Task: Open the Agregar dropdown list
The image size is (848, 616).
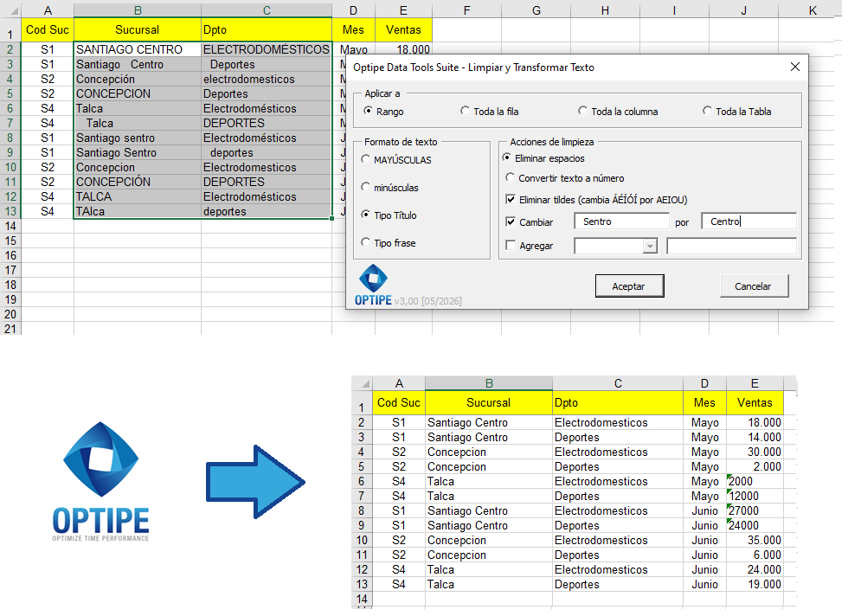Action: (650, 246)
